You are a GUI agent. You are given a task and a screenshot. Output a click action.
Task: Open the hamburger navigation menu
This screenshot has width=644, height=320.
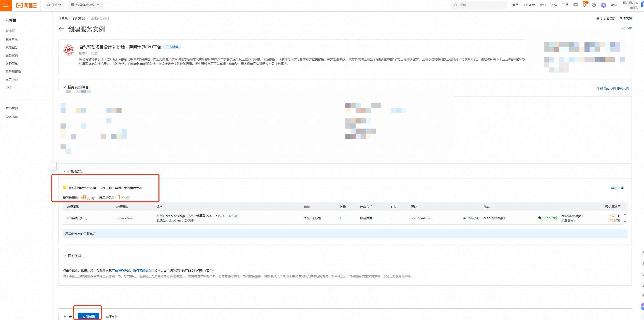coord(6,5)
